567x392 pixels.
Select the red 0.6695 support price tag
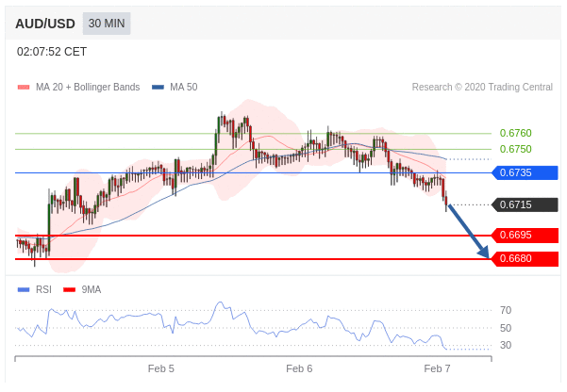pos(525,236)
